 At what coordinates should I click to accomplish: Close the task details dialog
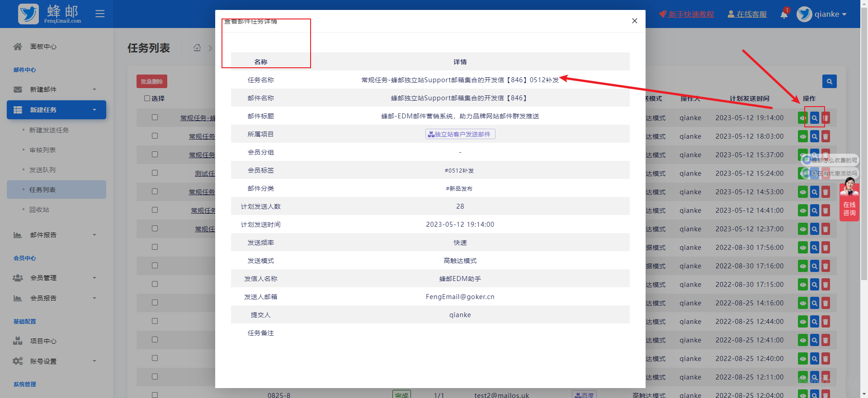(x=635, y=21)
